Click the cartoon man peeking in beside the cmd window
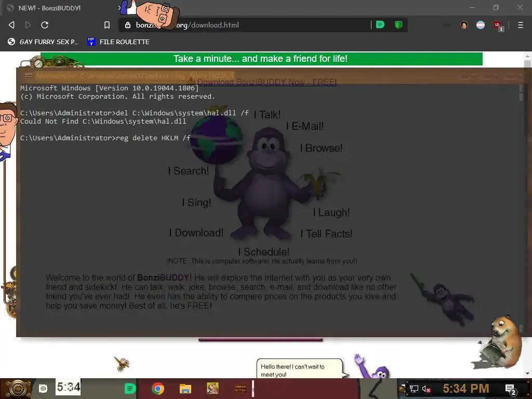Image resolution: width=532 pixels, height=399 pixels. pyautogui.click(x=7, y=130)
